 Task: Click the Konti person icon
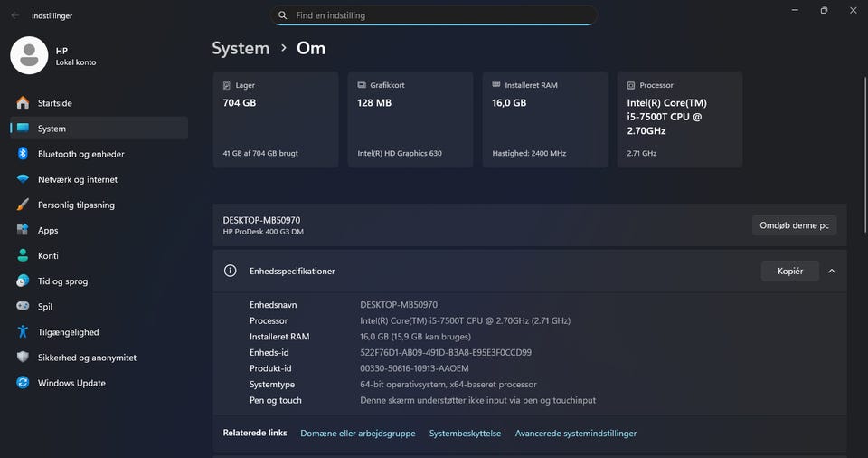23,255
